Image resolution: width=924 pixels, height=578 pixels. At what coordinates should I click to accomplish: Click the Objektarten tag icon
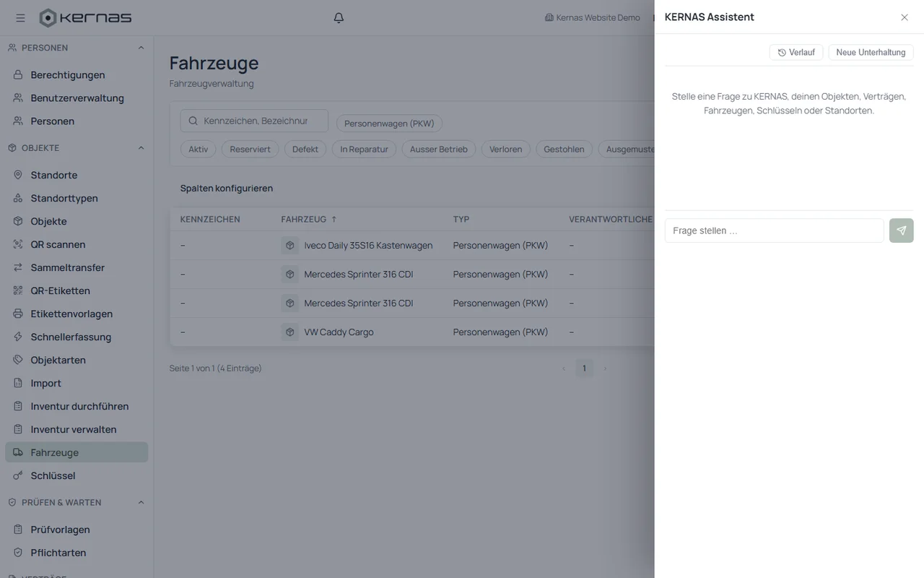pyautogui.click(x=18, y=360)
